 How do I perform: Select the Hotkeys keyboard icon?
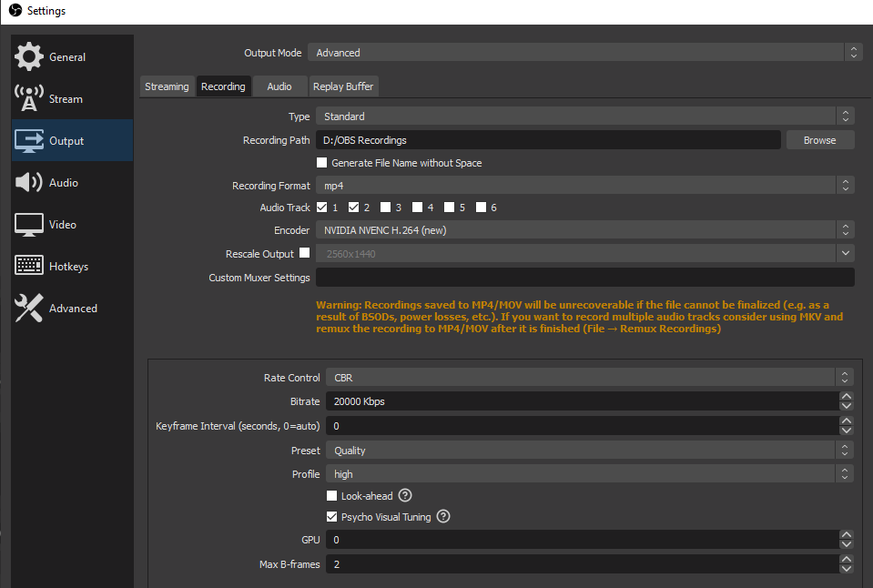click(x=29, y=266)
